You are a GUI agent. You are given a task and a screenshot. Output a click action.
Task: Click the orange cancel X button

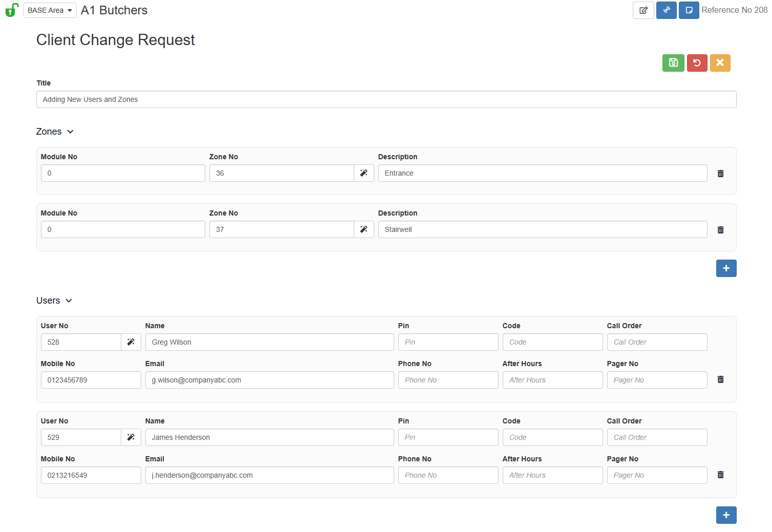(720, 63)
